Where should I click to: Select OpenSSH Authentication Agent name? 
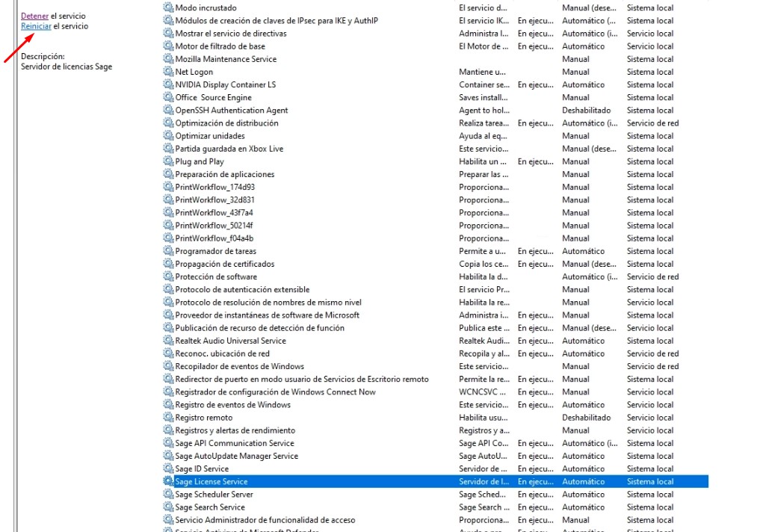[x=232, y=111]
